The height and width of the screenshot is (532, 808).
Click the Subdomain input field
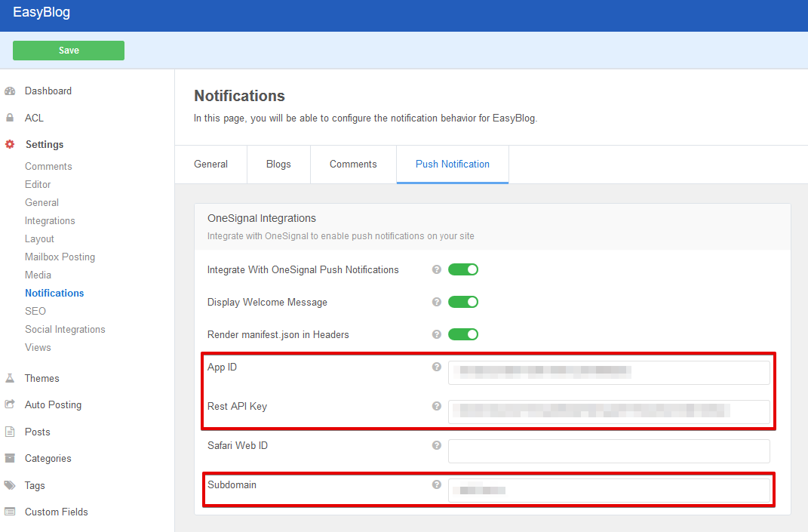[x=609, y=490]
